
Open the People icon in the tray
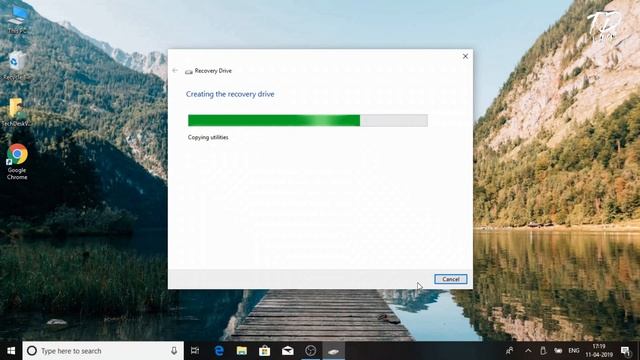[x=509, y=351]
